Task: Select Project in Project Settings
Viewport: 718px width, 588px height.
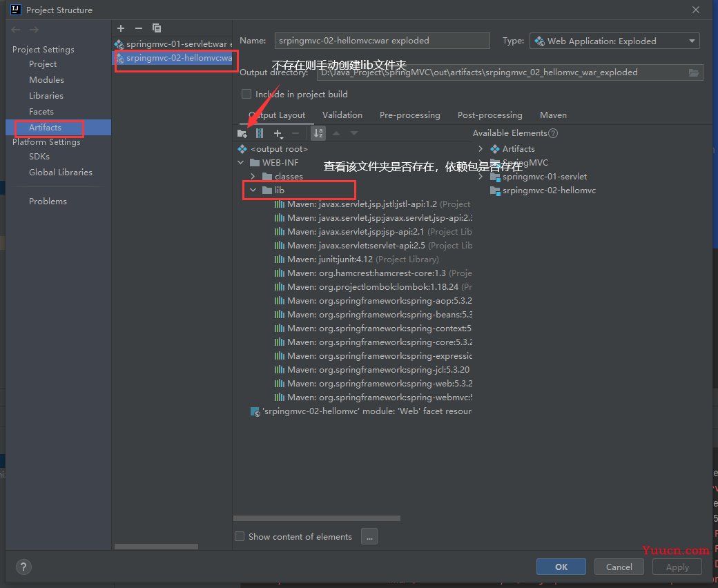Action: click(43, 64)
